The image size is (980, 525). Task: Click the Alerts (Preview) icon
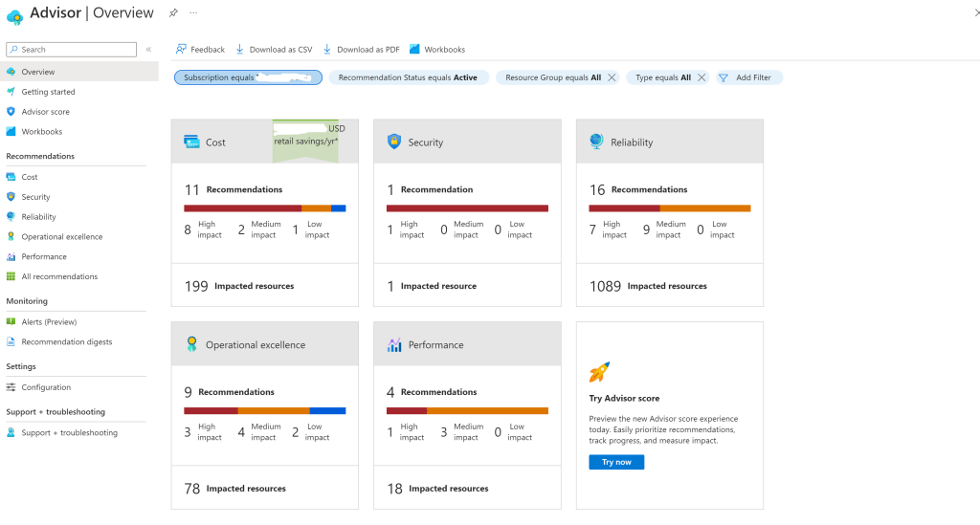click(11, 321)
